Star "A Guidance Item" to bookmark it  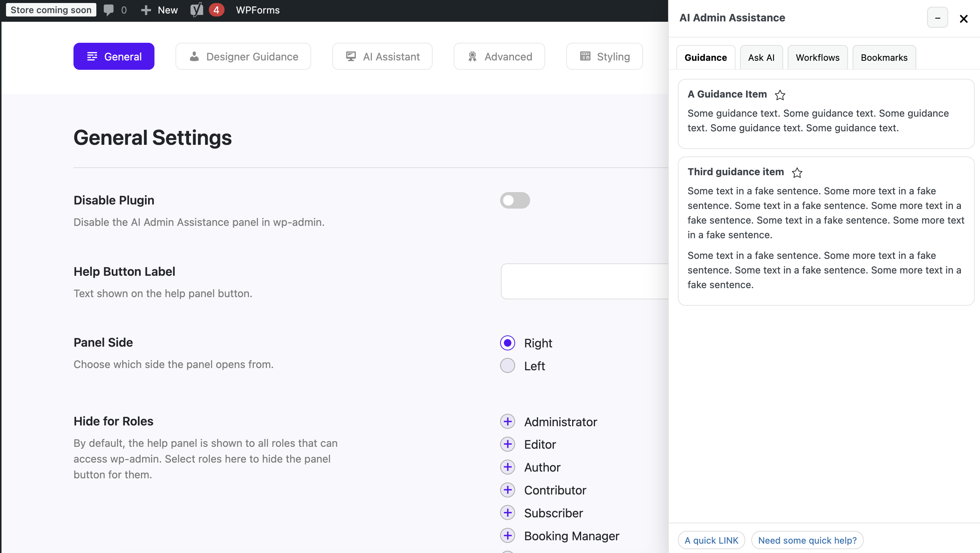point(780,95)
